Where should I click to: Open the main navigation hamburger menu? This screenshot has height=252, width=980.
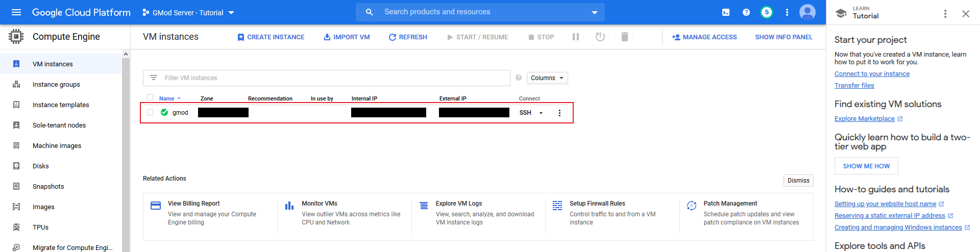16,12
